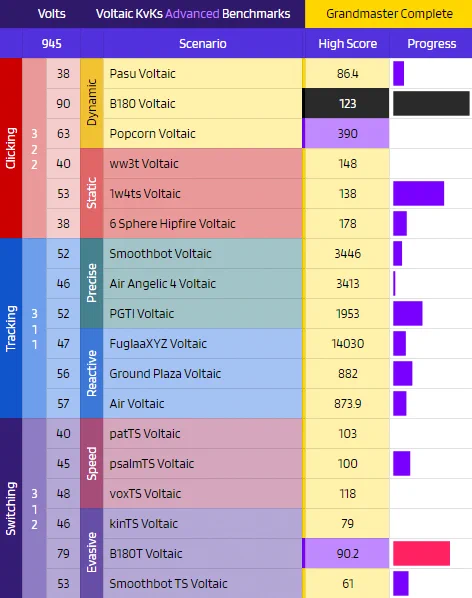Select the Static subcategory label
The height and width of the screenshot is (598, 472).
(92, 193)
